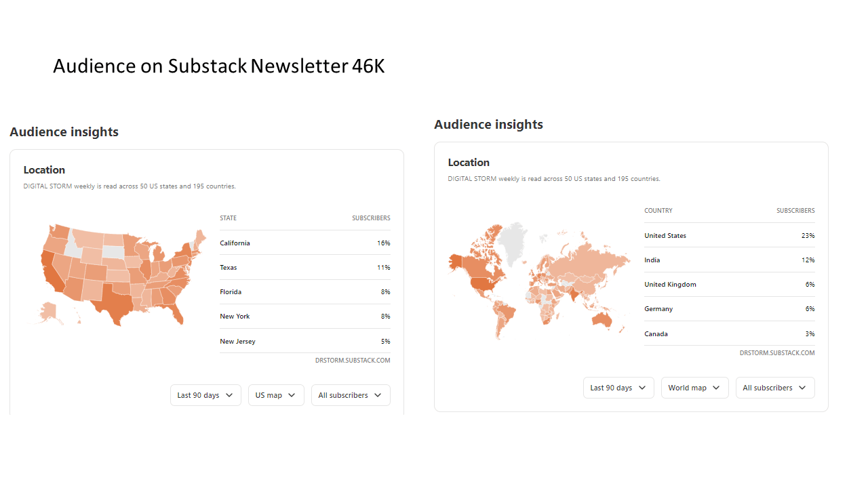Click the Location heading above the US map
The width and height of the screenshot is (868, 488).
point(44,170)
